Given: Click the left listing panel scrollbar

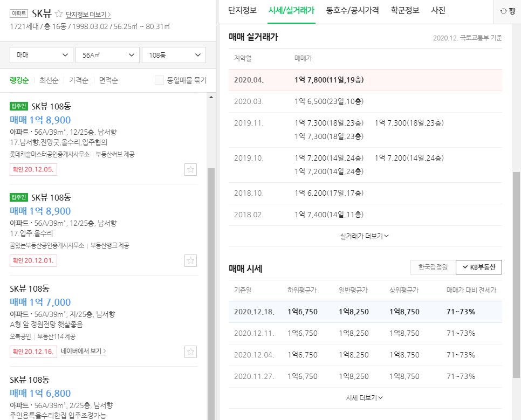Looking at the screenshot, I should (211, 294).
